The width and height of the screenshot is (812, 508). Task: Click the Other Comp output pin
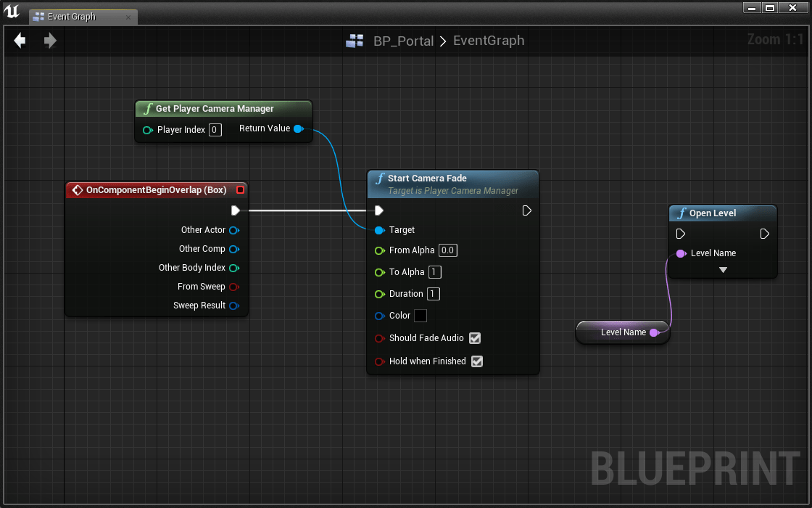click(x=234, y=250)
